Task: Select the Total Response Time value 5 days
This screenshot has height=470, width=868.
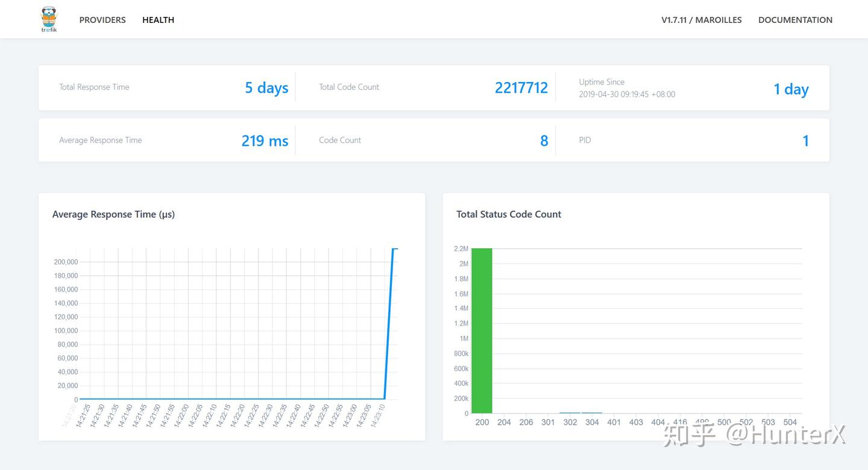Action: [266, 88]
